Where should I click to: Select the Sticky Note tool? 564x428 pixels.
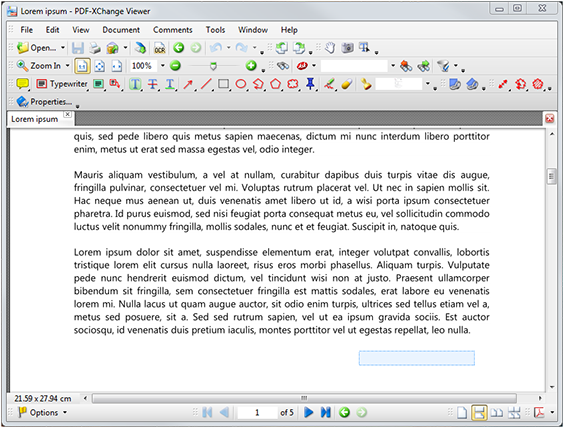pos(23,84)
